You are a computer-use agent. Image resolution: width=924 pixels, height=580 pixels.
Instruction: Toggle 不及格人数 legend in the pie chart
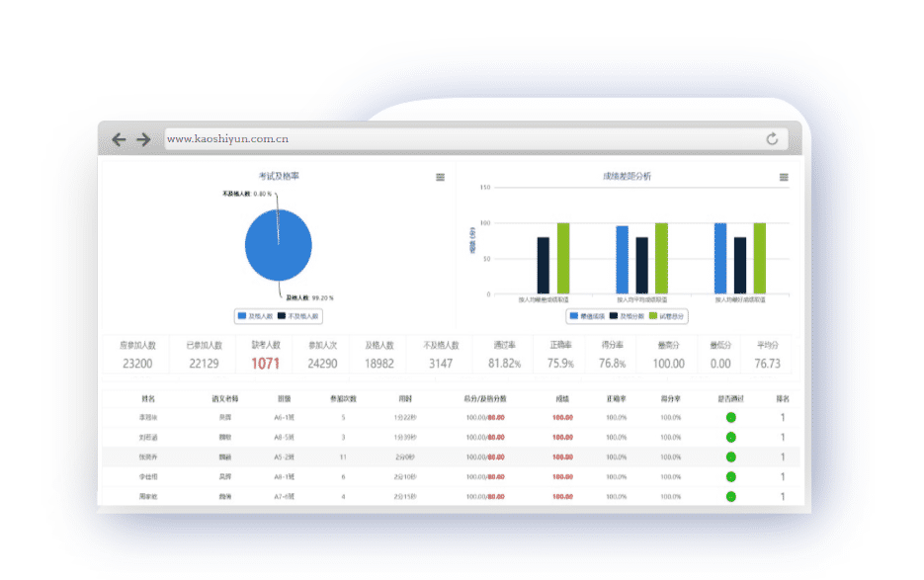[298, 316]
